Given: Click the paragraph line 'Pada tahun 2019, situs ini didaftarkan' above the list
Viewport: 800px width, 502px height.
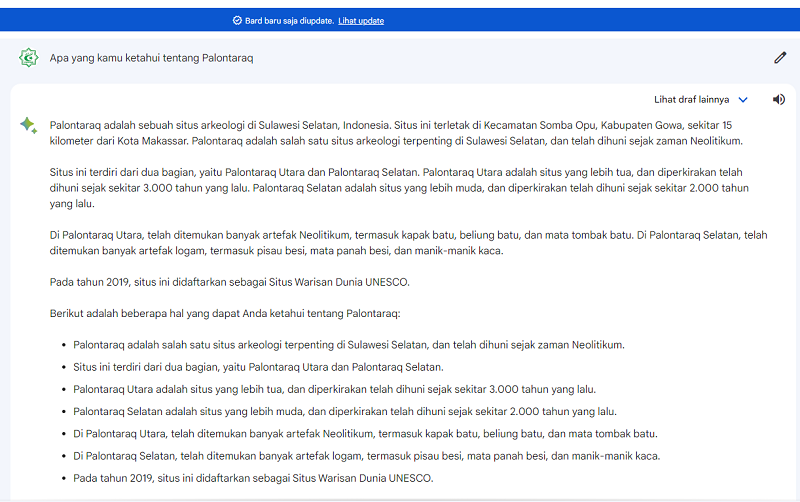Looking at the screenshot, I should pyautogui.click(x=230, y=282).
